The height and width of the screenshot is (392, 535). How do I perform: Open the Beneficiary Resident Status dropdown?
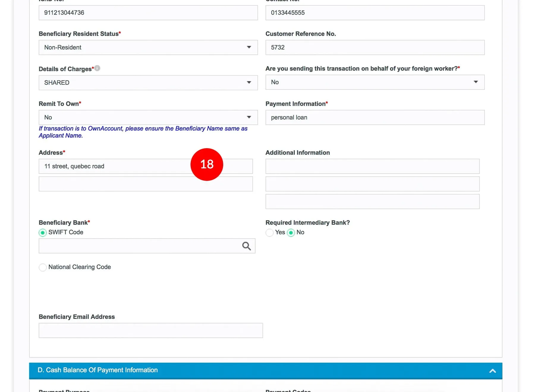point(148,48)
